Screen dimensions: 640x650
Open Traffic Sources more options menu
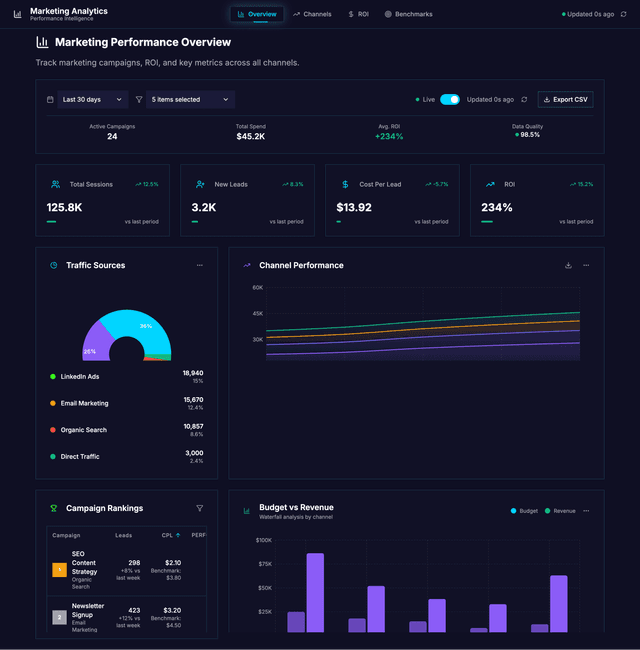click(x=200, y=266)
